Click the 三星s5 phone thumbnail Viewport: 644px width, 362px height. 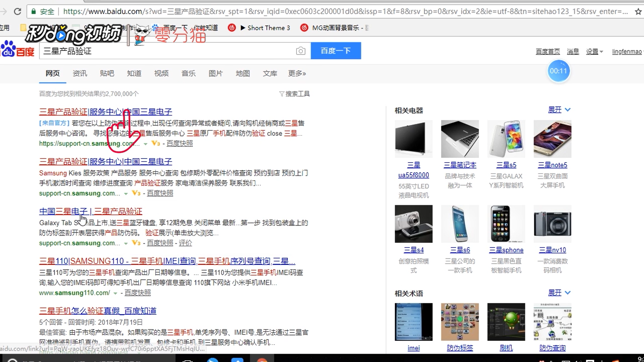pyautogui.click(x=506, y=139)
